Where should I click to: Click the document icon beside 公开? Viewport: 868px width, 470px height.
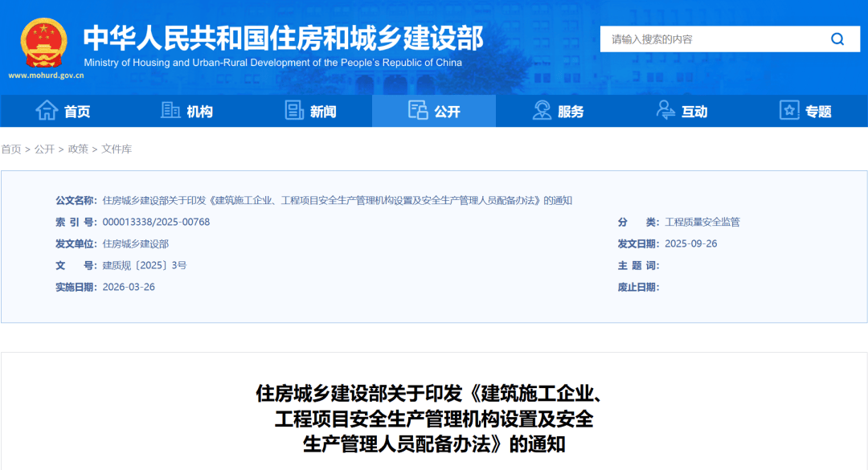tap(418, 111)
